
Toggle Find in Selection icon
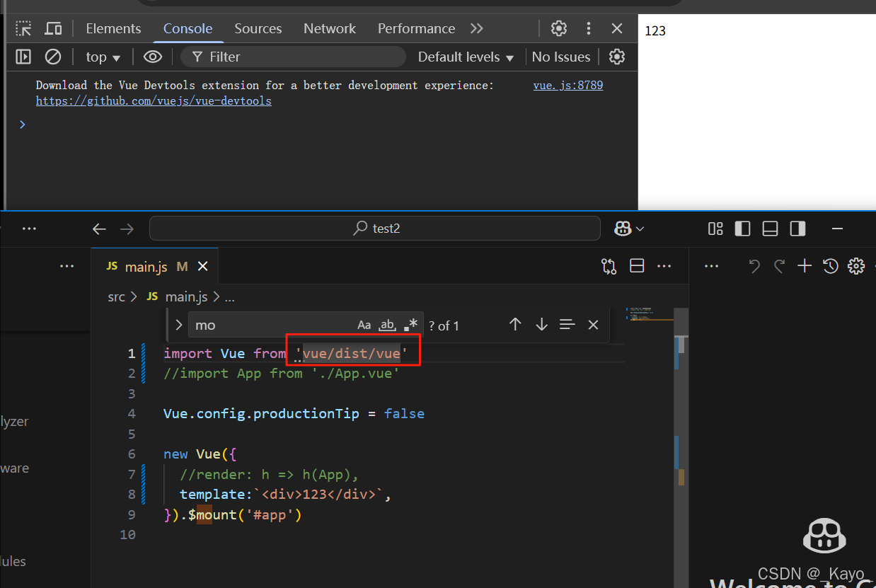(x=567, y=324)
